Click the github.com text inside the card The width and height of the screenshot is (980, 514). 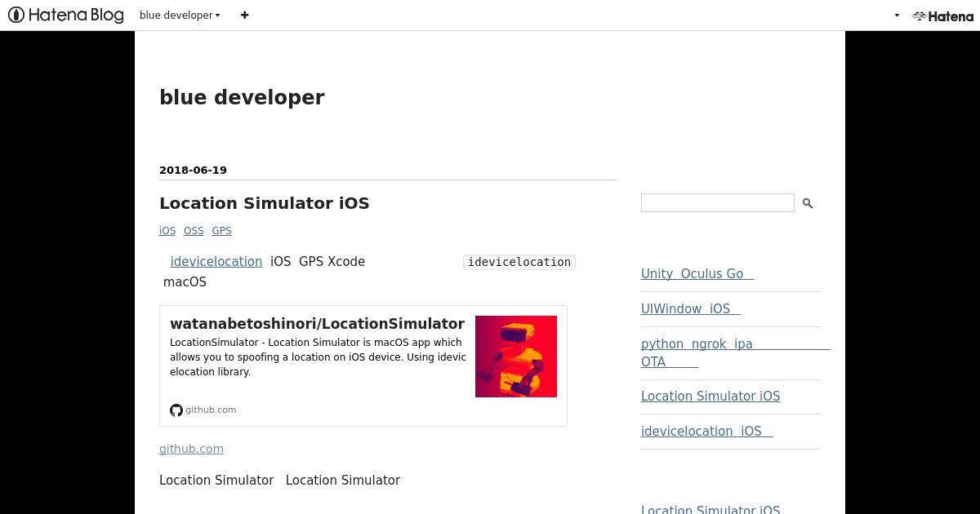pyautogui.click(x=211, y=410)
